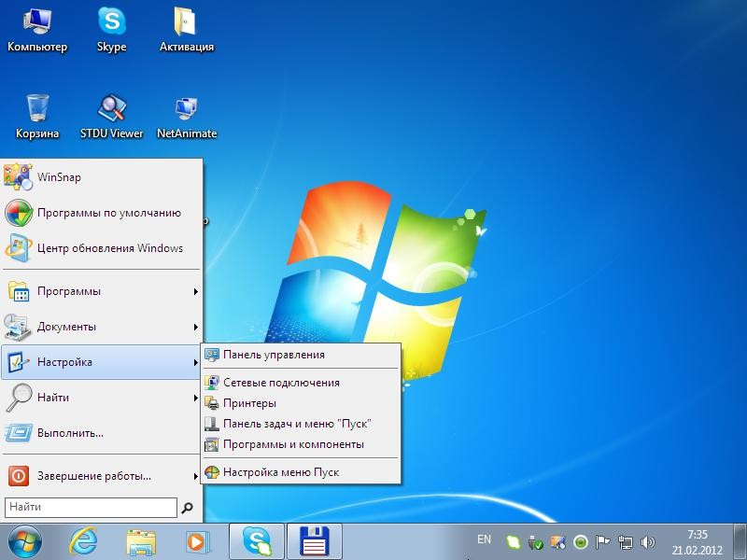Expand the Завершение работы... options
Viewport: 747px width, 560px height.
click(102, 476)
